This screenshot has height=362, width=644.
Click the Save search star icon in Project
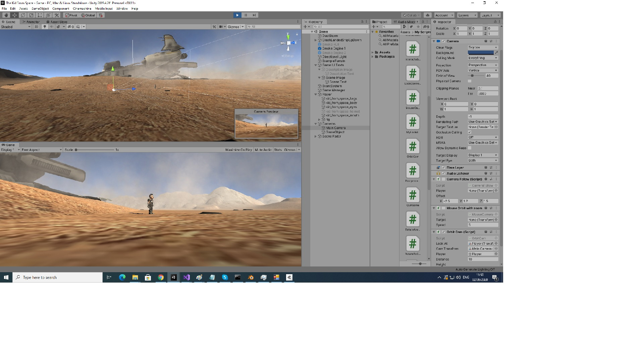(x=418, y=27)
